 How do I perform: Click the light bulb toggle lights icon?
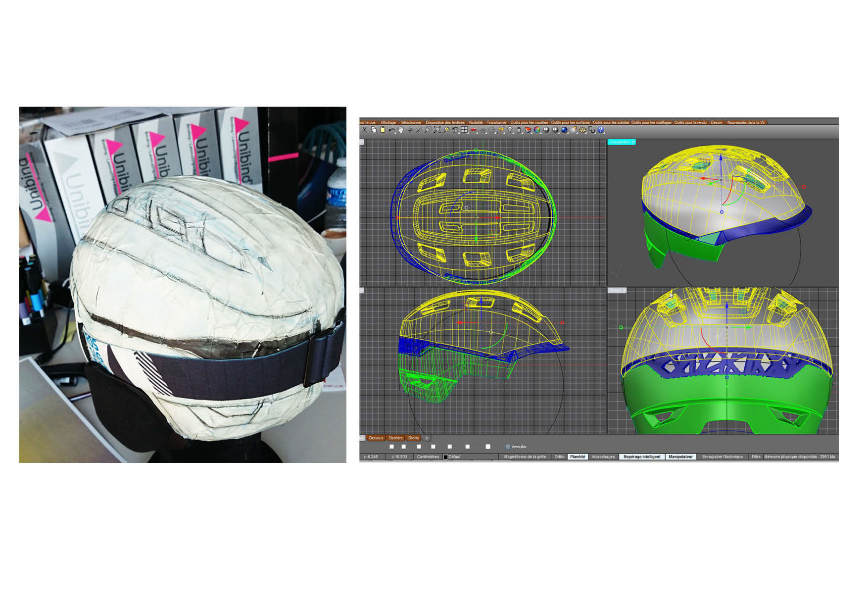tap(510, 130)
